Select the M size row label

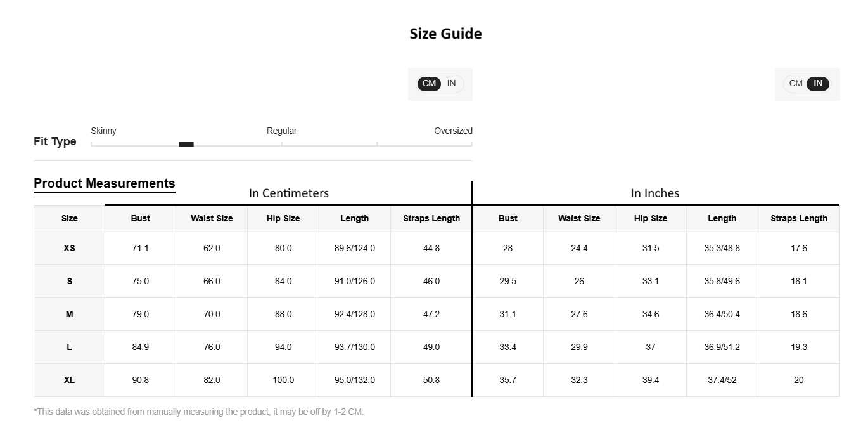pyautogui.click(x=70, y=314)
